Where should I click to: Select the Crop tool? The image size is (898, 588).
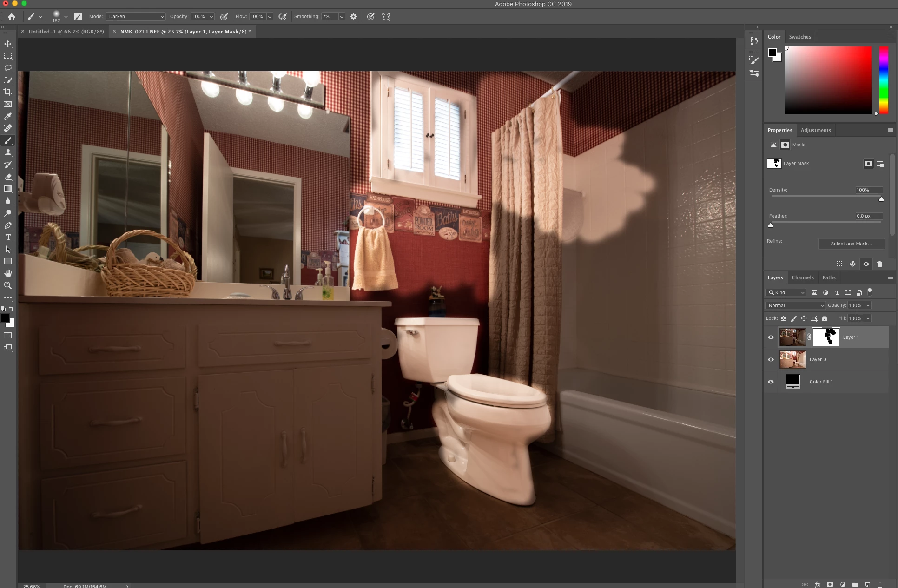pos(8,92)
